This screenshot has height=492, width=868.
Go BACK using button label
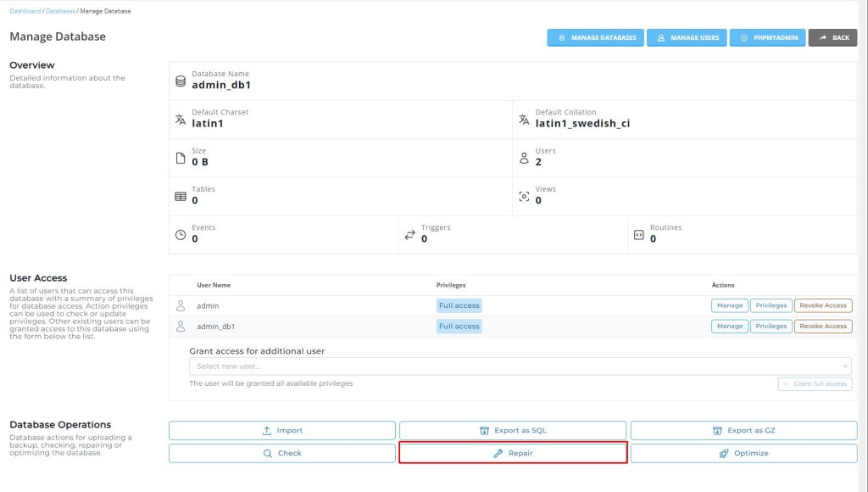coord(840,37)
